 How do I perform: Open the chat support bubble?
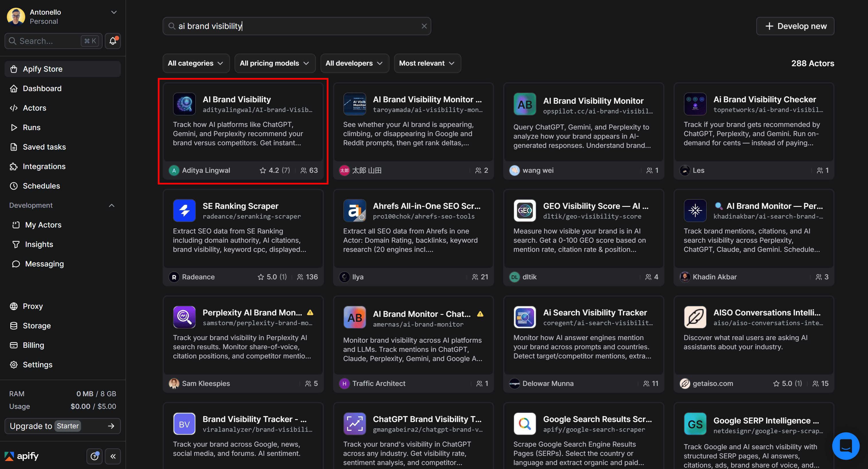[845, 446]
